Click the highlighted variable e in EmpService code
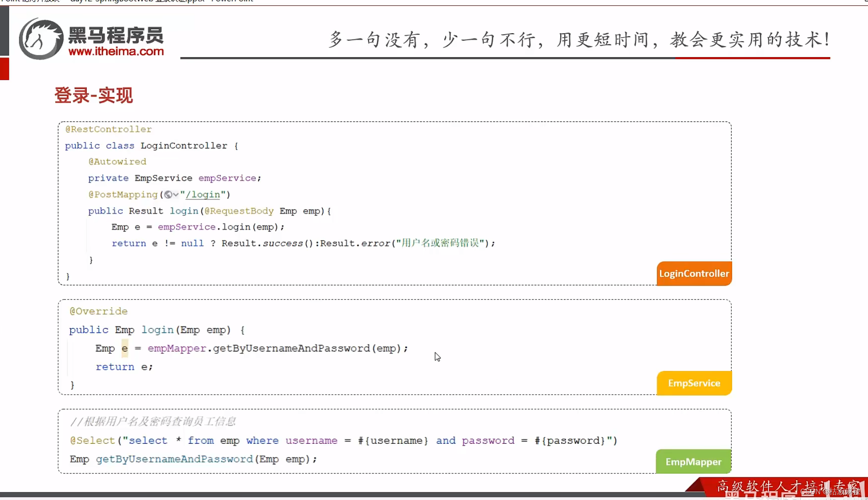 [x=124, y=348]
